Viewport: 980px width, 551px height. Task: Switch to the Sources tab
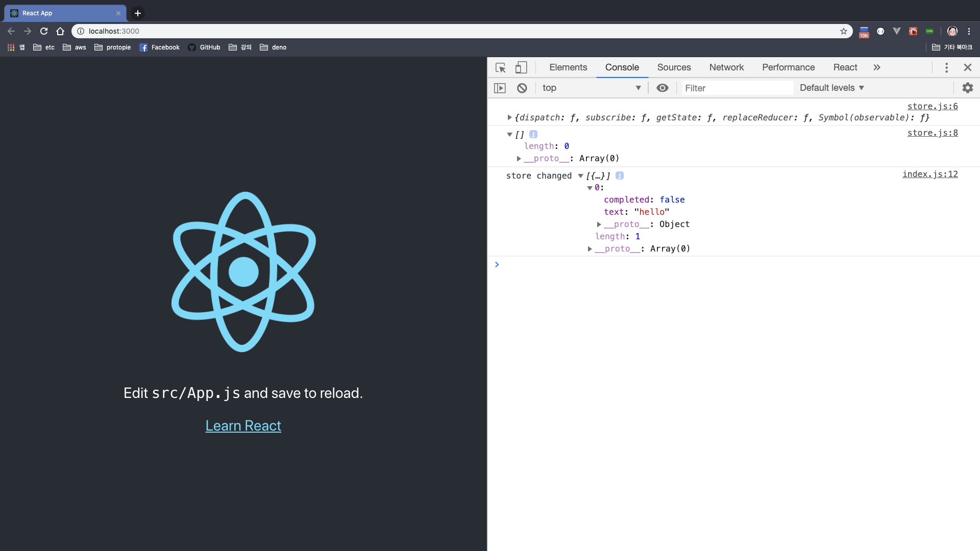coord(673,67)
